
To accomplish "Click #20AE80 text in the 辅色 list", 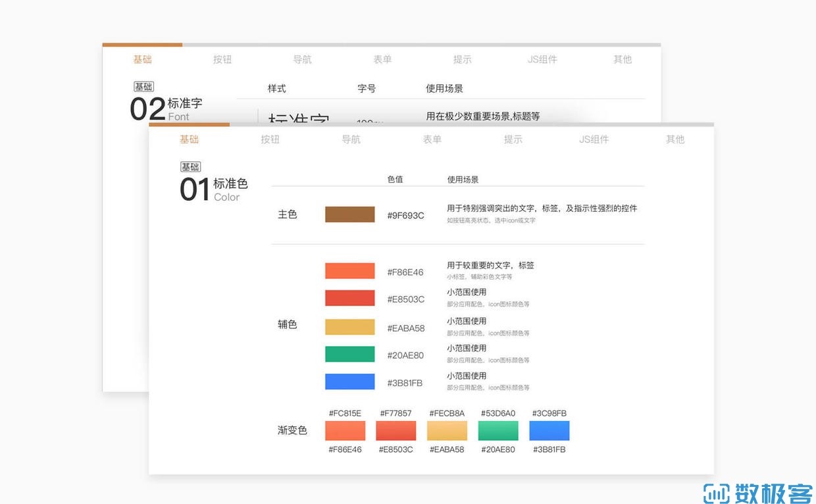I will click(x=405, y=355).
